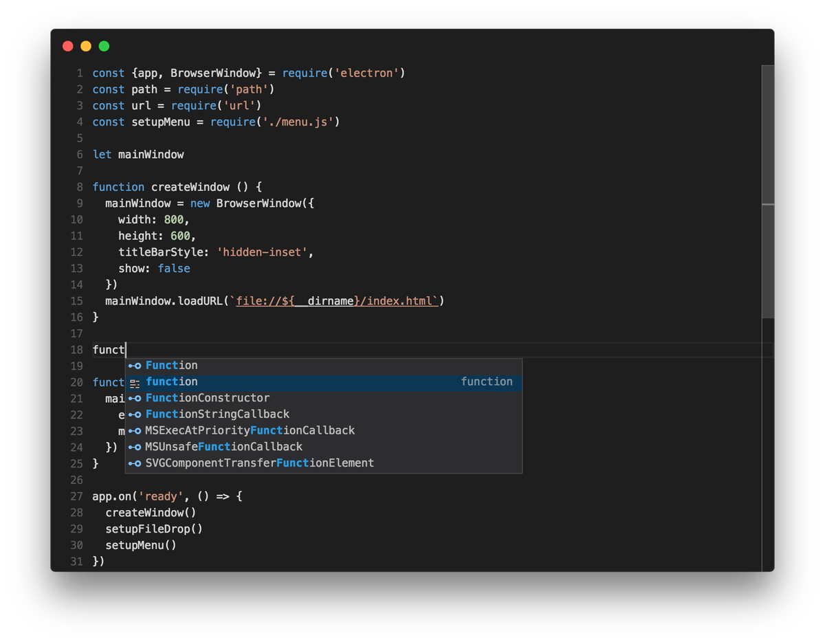Click the 'let' keyword on line 6
825x644 pixels.
click(102, 155)
